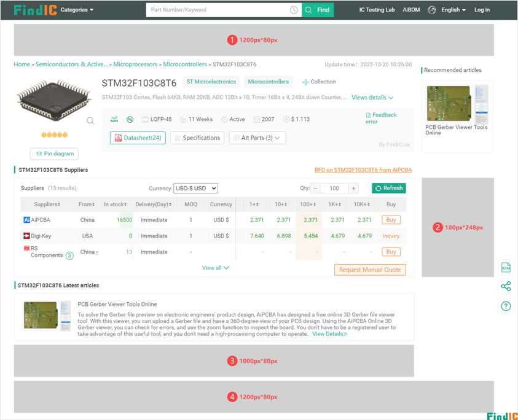Click the FindIC logo in header
The height and width of the screenshot is (420, 518).
(36, 10)
